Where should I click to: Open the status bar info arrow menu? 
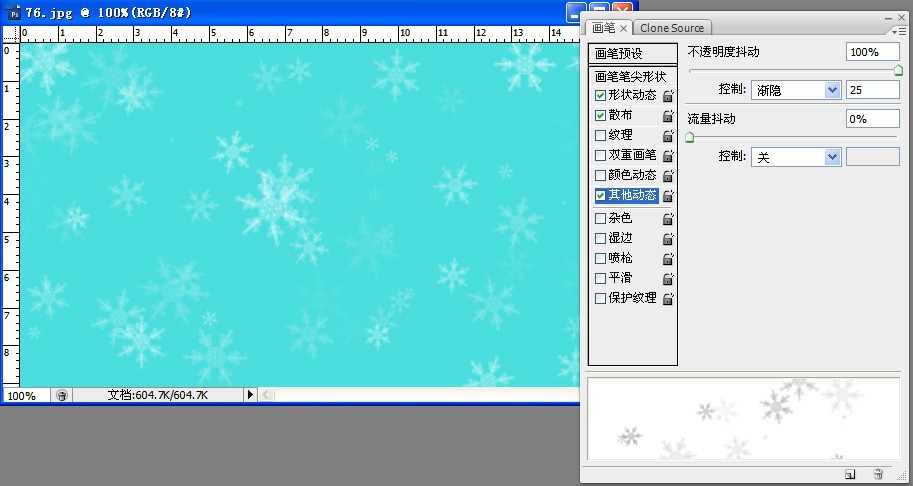tap(250, 395)
